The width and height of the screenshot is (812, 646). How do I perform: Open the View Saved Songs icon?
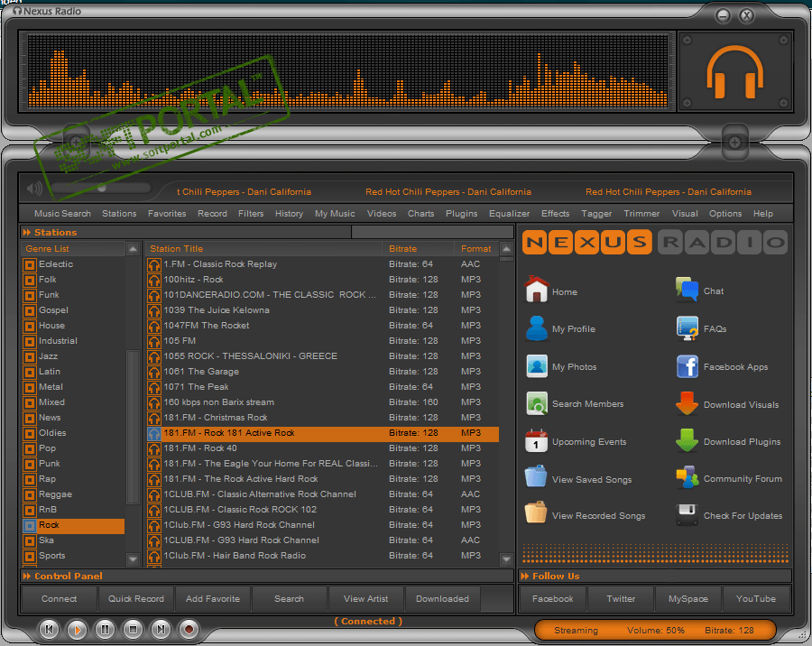(x=535, y=476)
